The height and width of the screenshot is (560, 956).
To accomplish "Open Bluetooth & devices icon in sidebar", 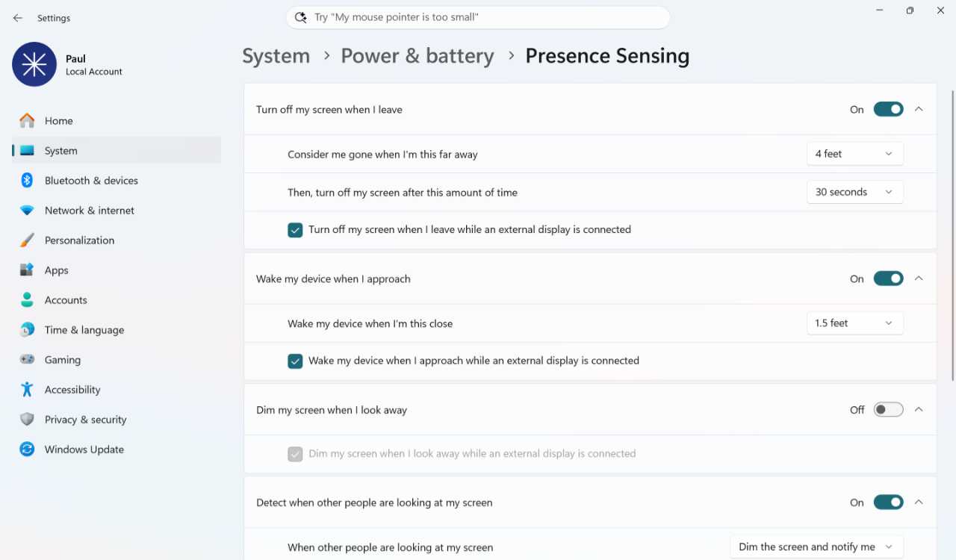I will click(27, 181).
